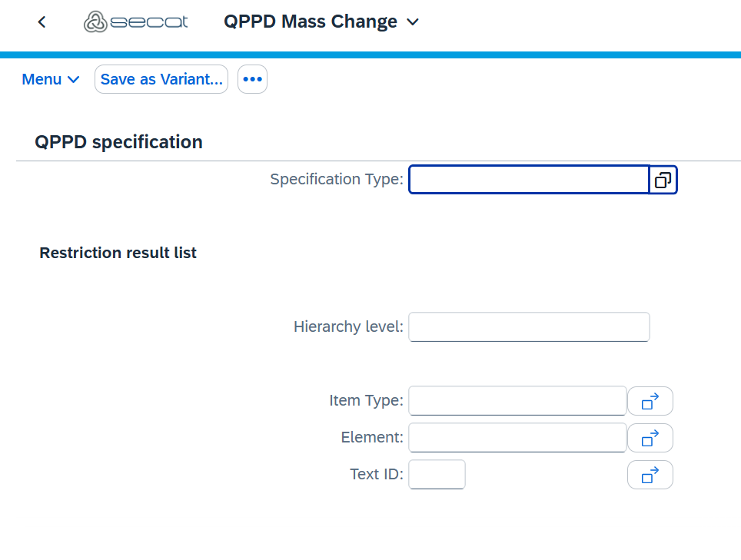
Task: Click the QPPD specification section heading
Action: coord(119,142)
